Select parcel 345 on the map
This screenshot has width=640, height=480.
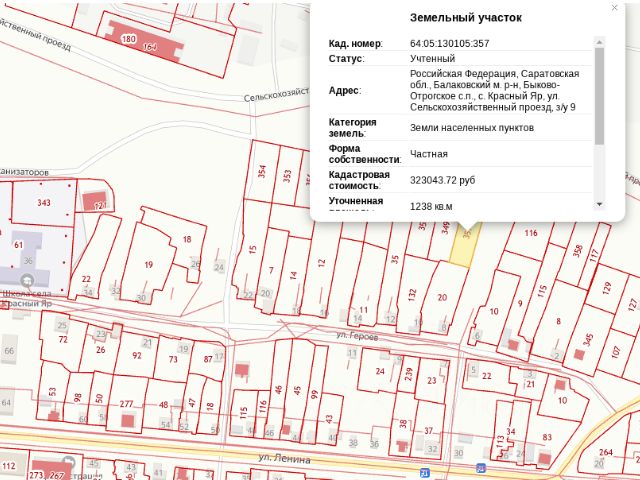(587, 340)
